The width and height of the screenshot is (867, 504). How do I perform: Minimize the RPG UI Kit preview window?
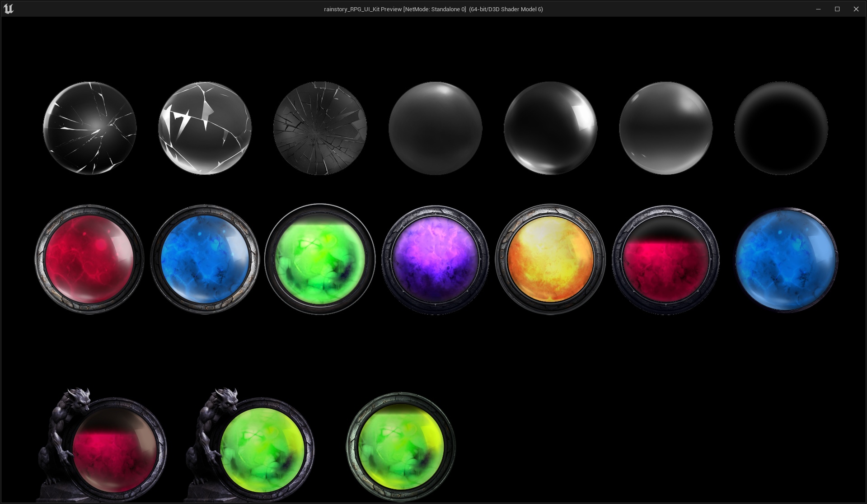pyautogui.click(x=818, y=9)
